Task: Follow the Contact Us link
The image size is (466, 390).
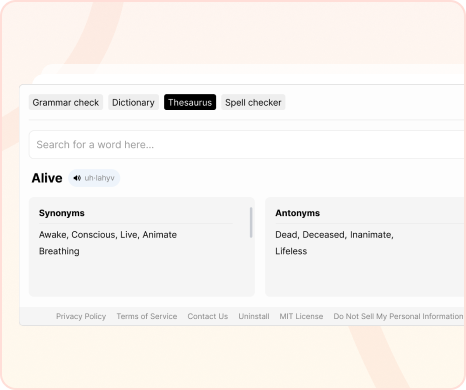Action: (x=208, y=316)
